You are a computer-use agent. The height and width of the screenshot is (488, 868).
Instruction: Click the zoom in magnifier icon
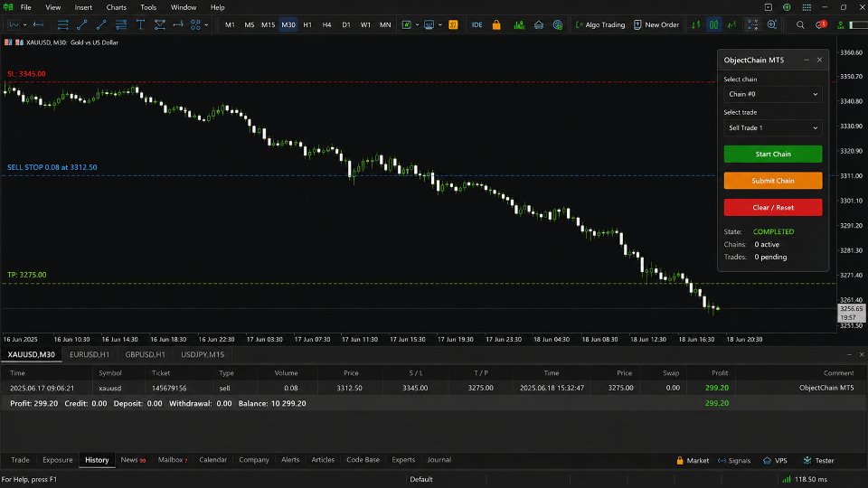coord(771,24)
